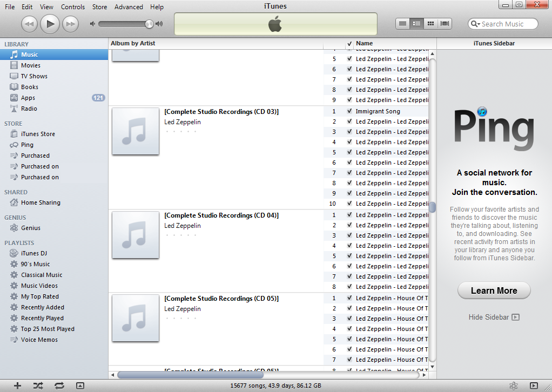The width and height of the screenshot is (552, 392).
Task: Open the search magnifier dropdown
Action: pyautogui.click(x=476, y=24)
